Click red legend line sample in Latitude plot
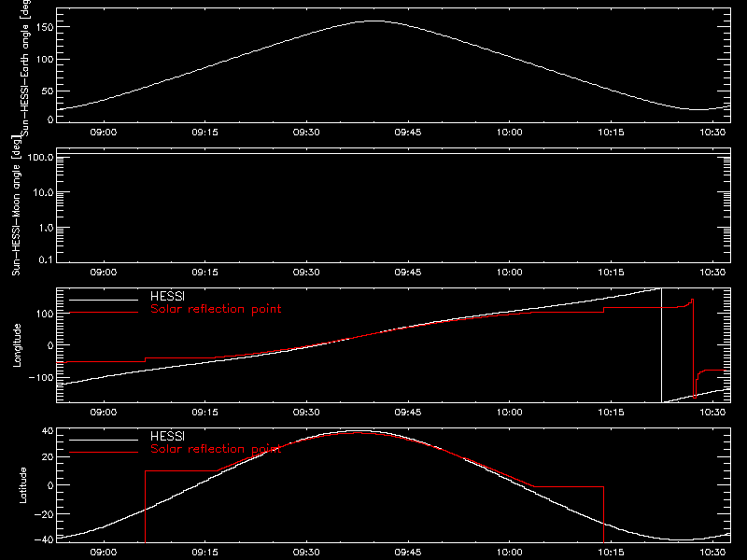Screen dimensions: 747x560 (104, 453)
